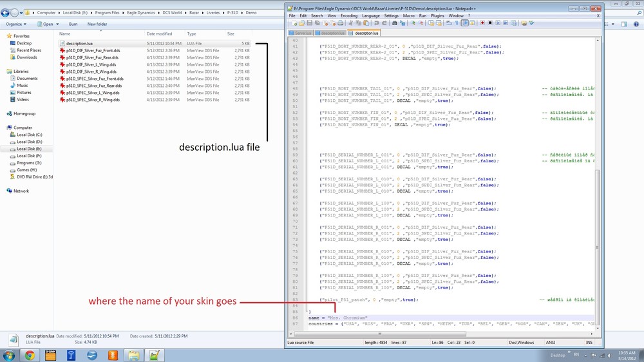Click Burn in the Explorer toolbar

[x=73, y=24]
